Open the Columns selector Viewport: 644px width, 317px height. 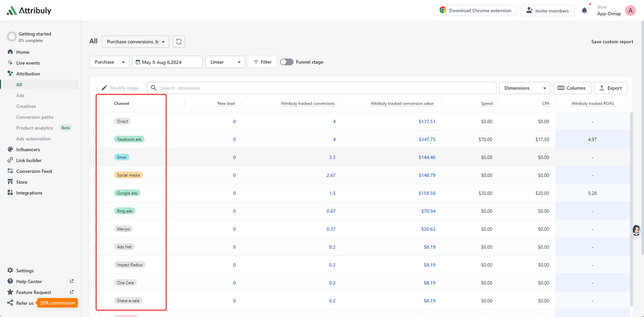(572, 88)
